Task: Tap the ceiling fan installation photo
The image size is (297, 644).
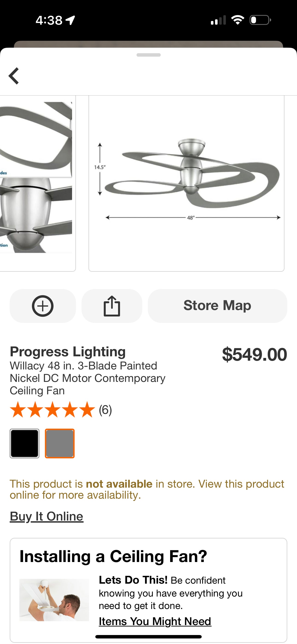Action: tap(54, 600)
